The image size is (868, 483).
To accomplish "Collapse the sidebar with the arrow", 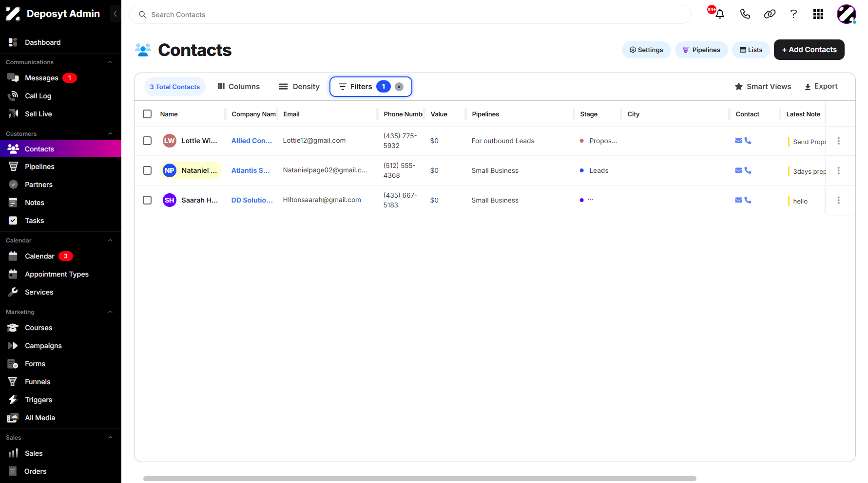I will point(115,14).
